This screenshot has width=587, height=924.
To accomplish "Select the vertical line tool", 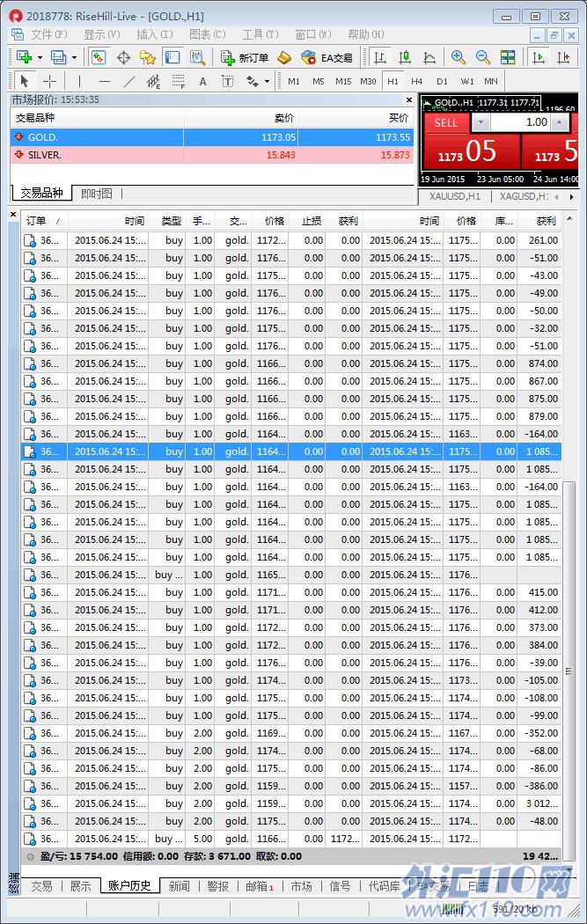I will [79, 81].
